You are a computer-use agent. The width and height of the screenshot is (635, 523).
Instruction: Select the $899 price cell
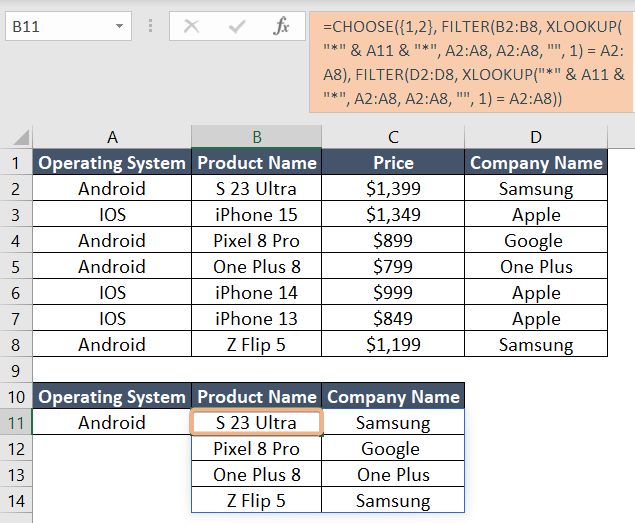[x=393, y=241]
